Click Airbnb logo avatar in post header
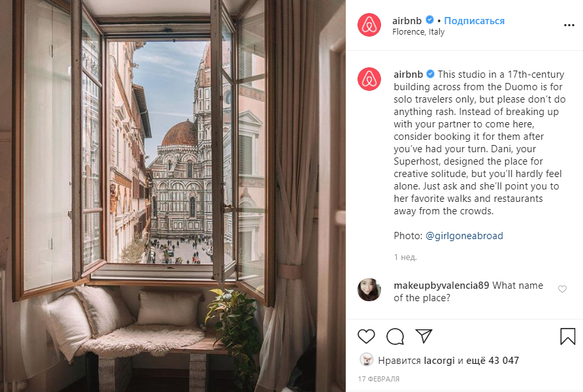Image resolution: width=583 pixels, height=392 pixels. 369,25
